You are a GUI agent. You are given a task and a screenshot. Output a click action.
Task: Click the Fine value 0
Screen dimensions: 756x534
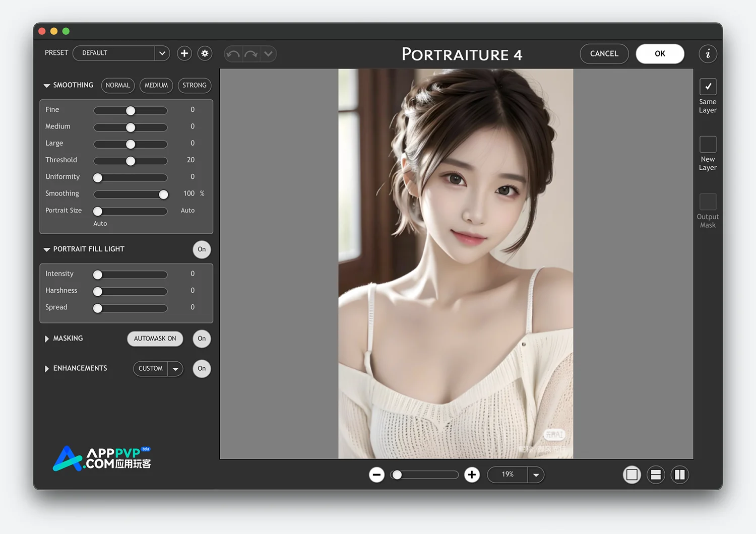coord(193,110)
